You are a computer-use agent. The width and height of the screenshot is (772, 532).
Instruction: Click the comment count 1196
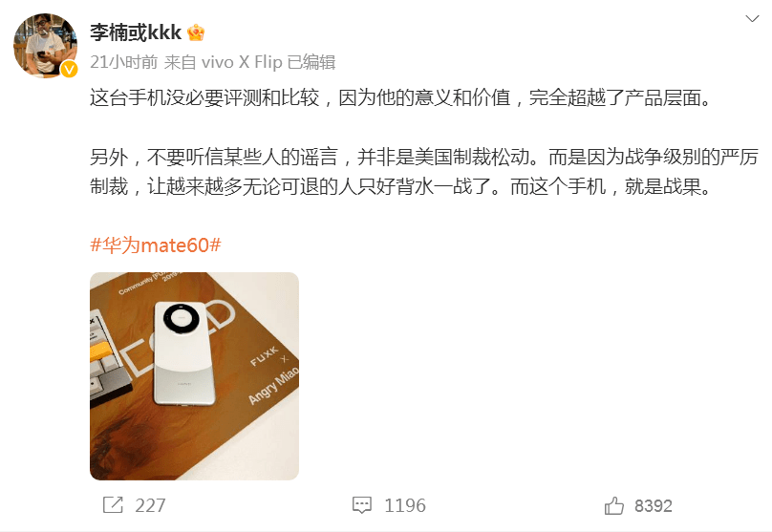click(x=405, y=505)
